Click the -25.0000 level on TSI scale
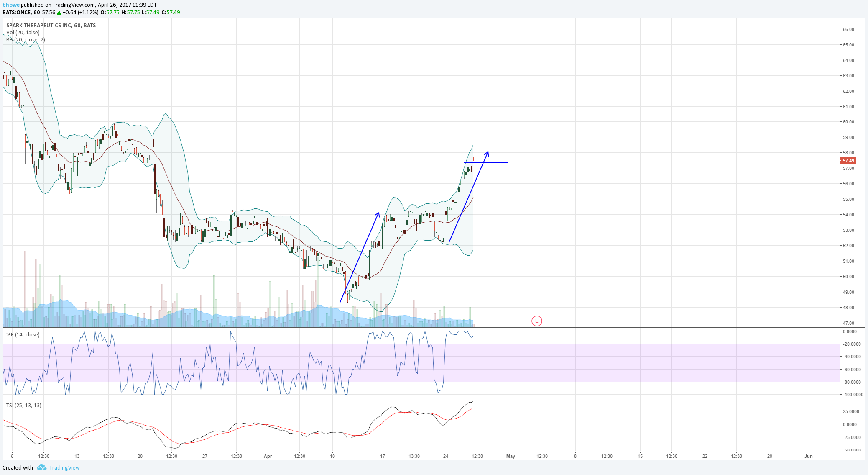868x475 pixels. point(851,437)
